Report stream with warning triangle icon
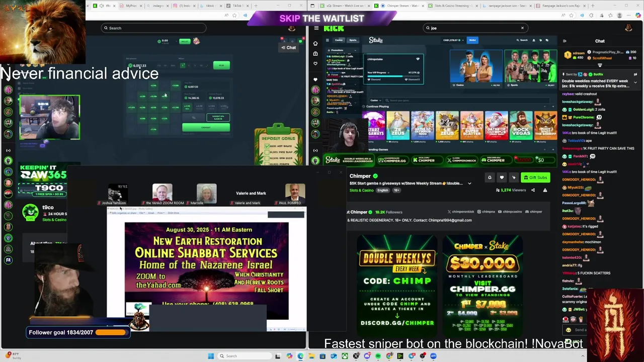The width and height of the screenshot is (644, 362). pyautogui.click(x=545, y=190)
